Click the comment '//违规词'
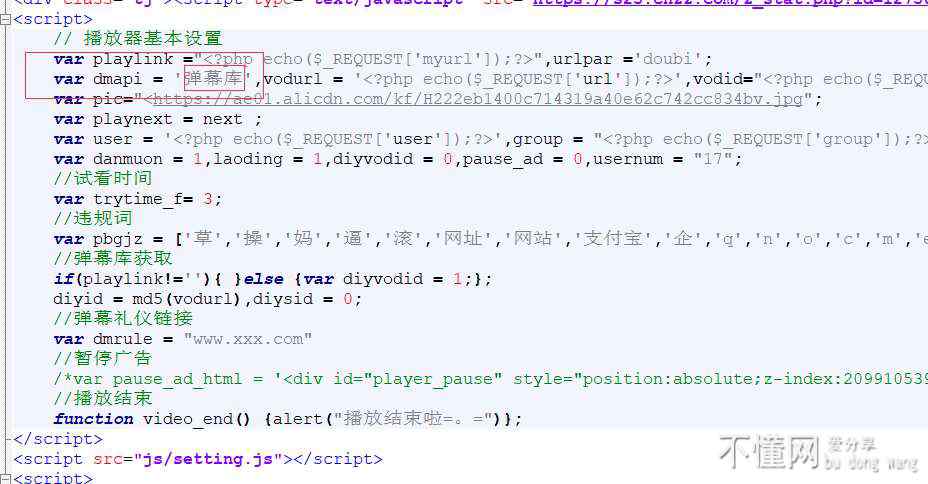928x484 pixels. click(x=92, y=218)
